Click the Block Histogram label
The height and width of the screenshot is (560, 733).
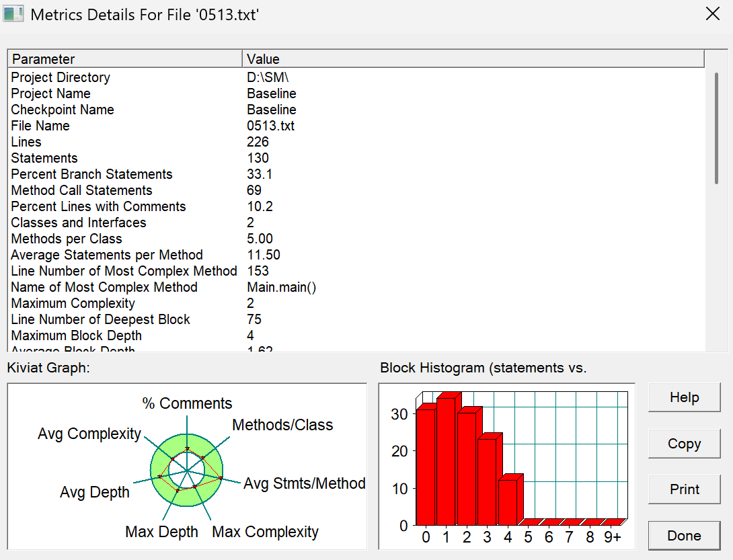point(483,368)
